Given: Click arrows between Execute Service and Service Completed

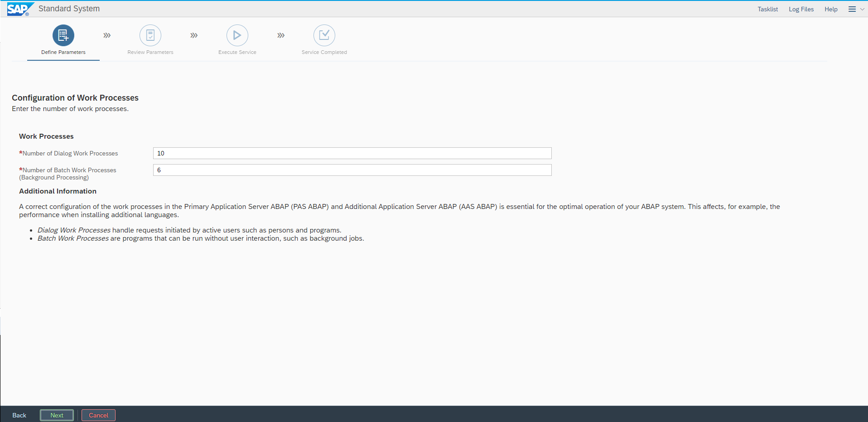Looking at the screenshot, I should [x=281, y=35].
